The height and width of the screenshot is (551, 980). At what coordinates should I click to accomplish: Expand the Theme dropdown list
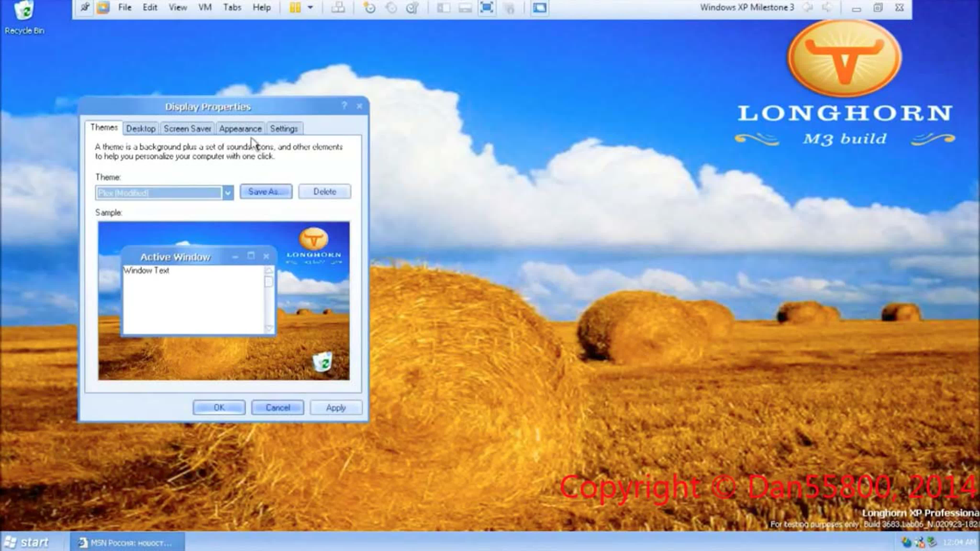[228, 193]
